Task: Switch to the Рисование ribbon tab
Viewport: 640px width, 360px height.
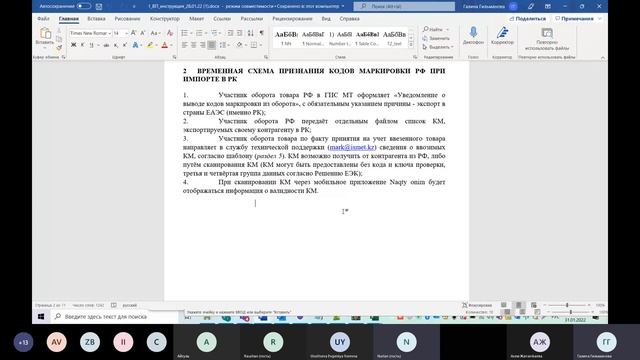Action: [x=127, y=19]
